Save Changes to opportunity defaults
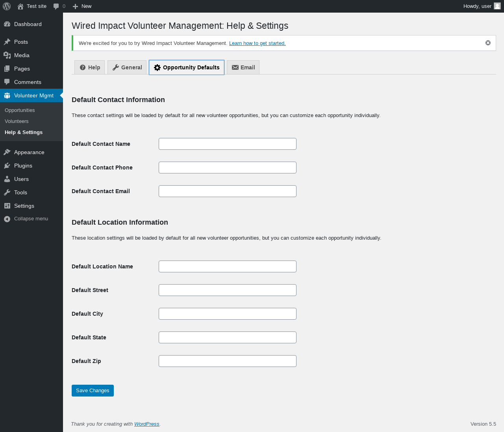The height and width of the screenshot is (432, 504). pos(93,391)
